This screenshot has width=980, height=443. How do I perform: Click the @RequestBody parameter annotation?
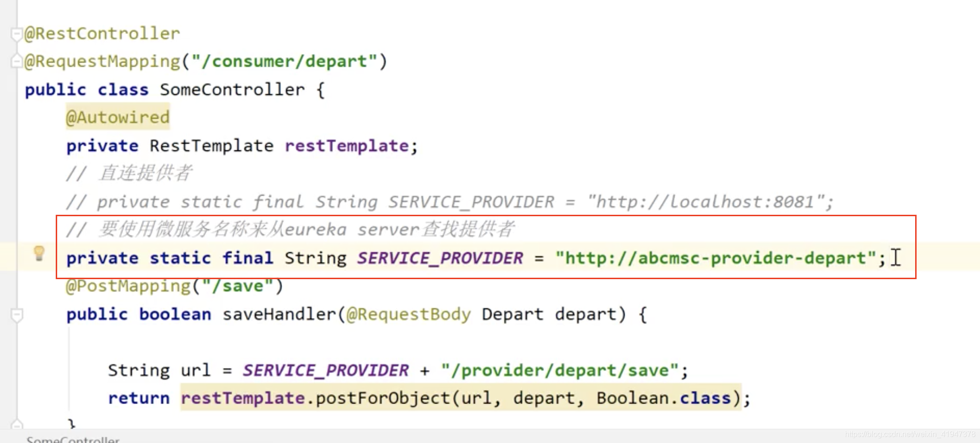tap(409, 314)
